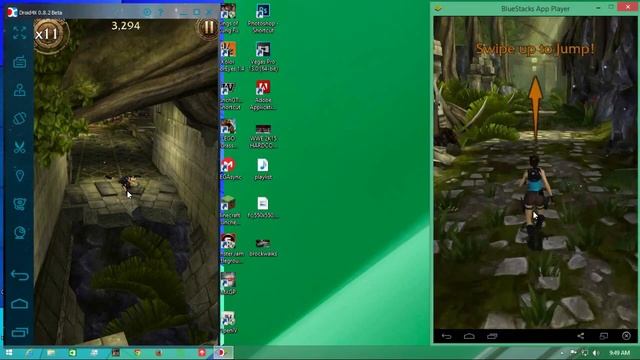Pause the game in Droid4X window
Image resolution: width=640 pixels, height=360 pixels.
[208, 27]
